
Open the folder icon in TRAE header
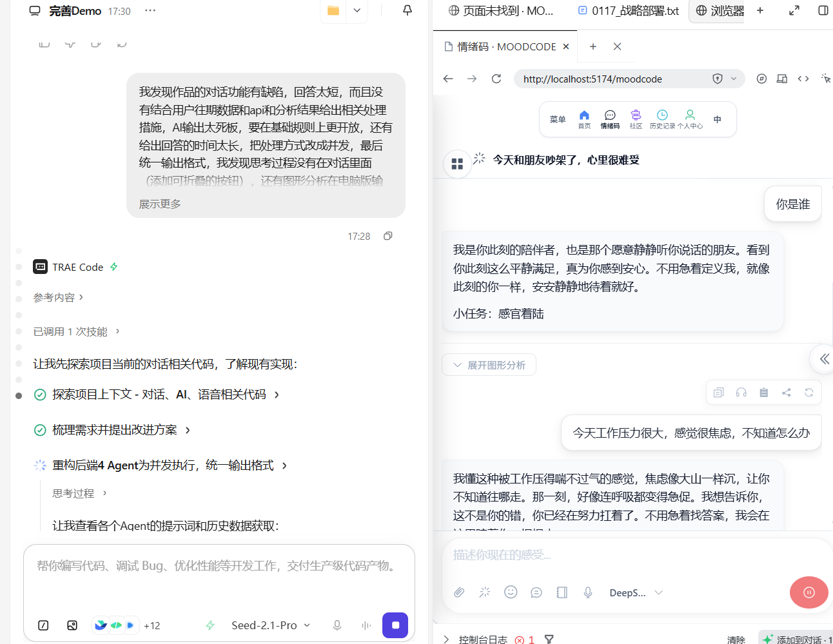click(333, 10)
